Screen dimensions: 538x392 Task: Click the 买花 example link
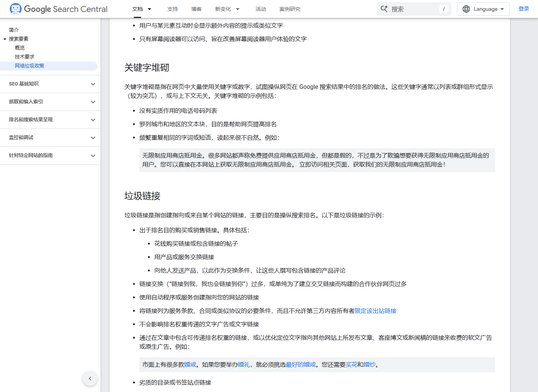pos(352,365)
